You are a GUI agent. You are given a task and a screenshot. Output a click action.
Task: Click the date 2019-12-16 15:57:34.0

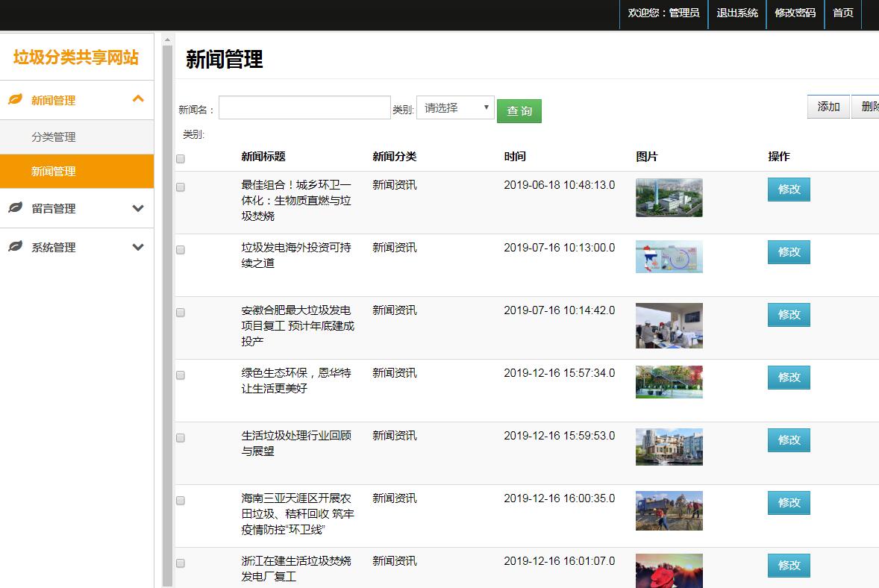(560, 373)
